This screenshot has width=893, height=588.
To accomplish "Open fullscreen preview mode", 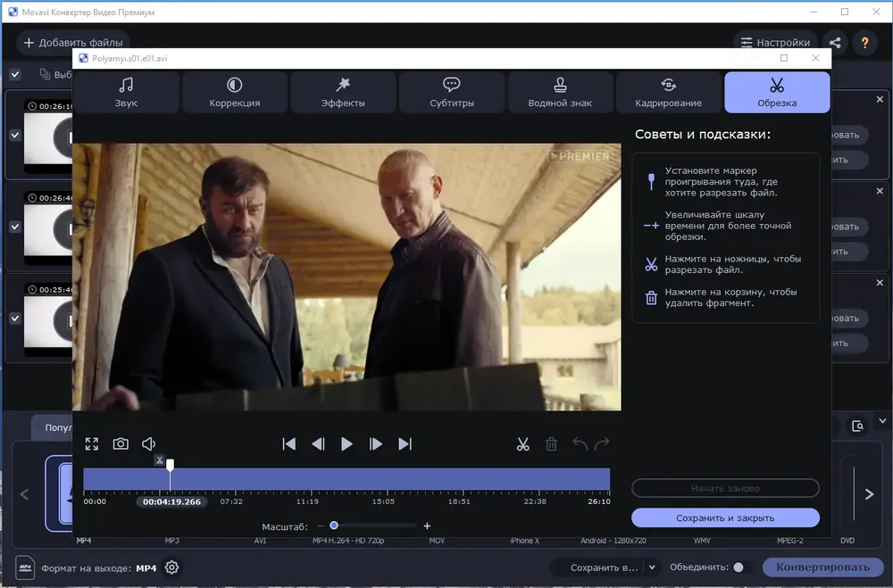I will [92, 444].
